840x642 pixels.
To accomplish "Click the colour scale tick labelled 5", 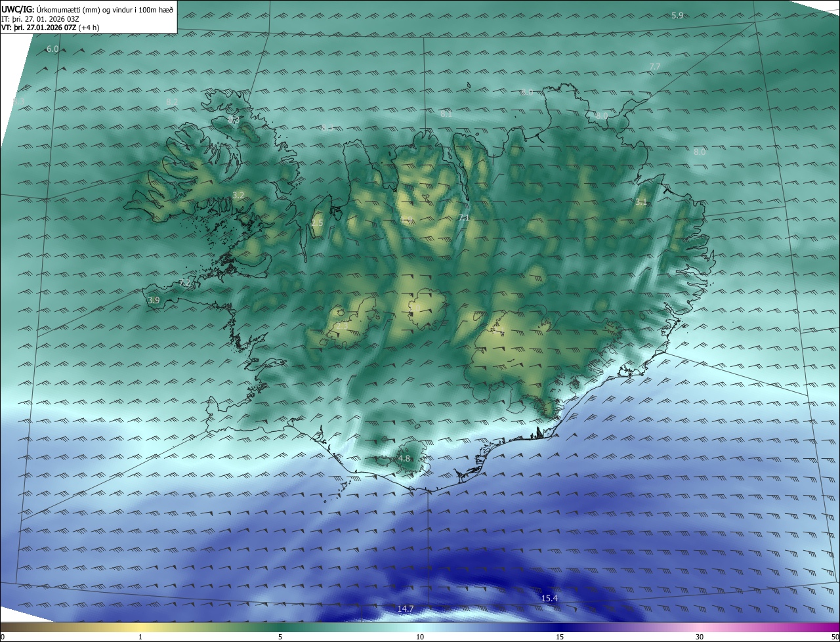I will 280,637.
